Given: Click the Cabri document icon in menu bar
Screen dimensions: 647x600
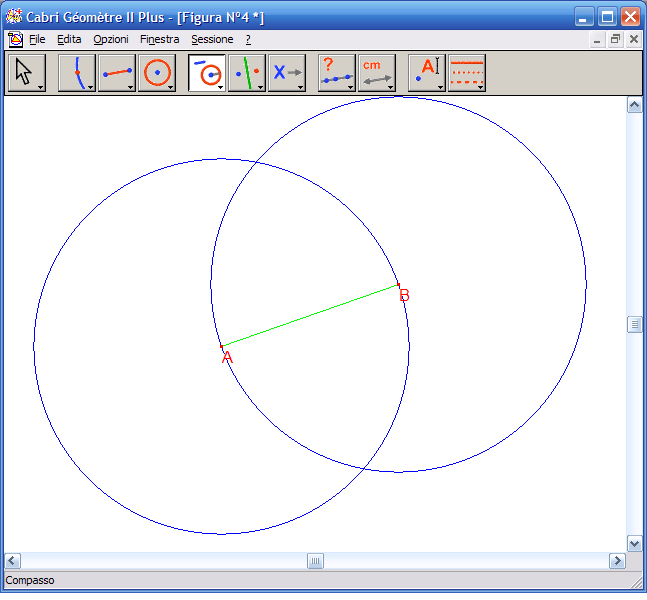Looking at the screenshot, I should click(15, 40).
